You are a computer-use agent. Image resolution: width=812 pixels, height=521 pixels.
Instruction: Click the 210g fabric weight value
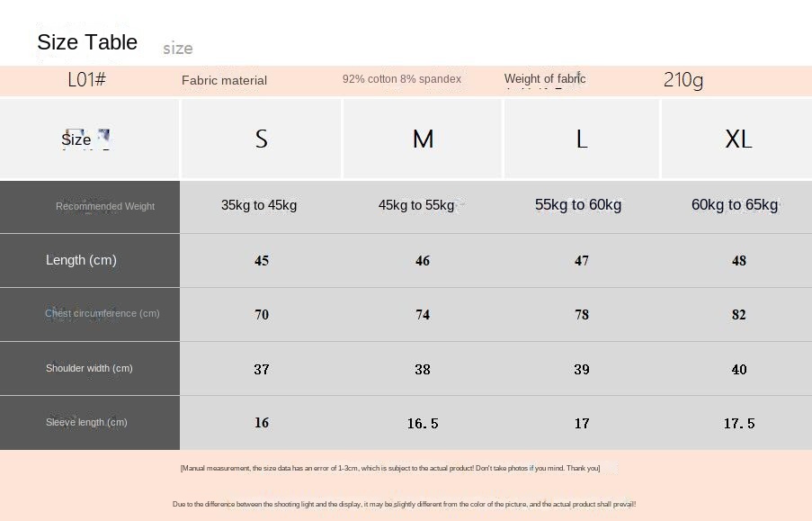tap(683, 80)
